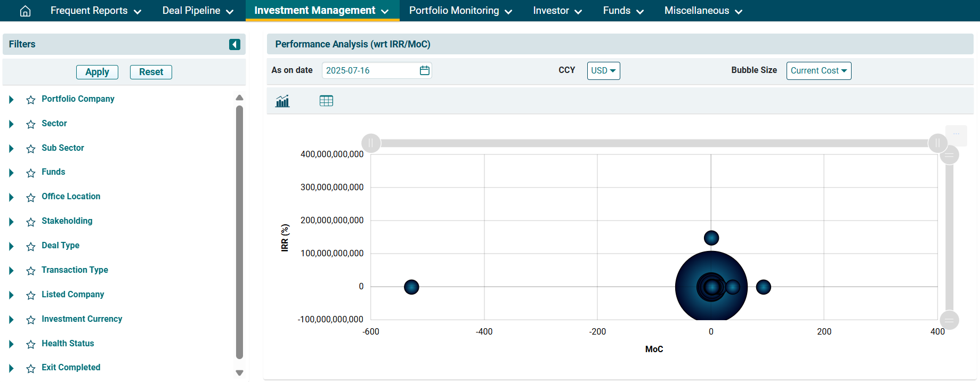Open the Deal Pipeline menu
980x382 pixels.
pyautogui.click(x=198, y=11)
